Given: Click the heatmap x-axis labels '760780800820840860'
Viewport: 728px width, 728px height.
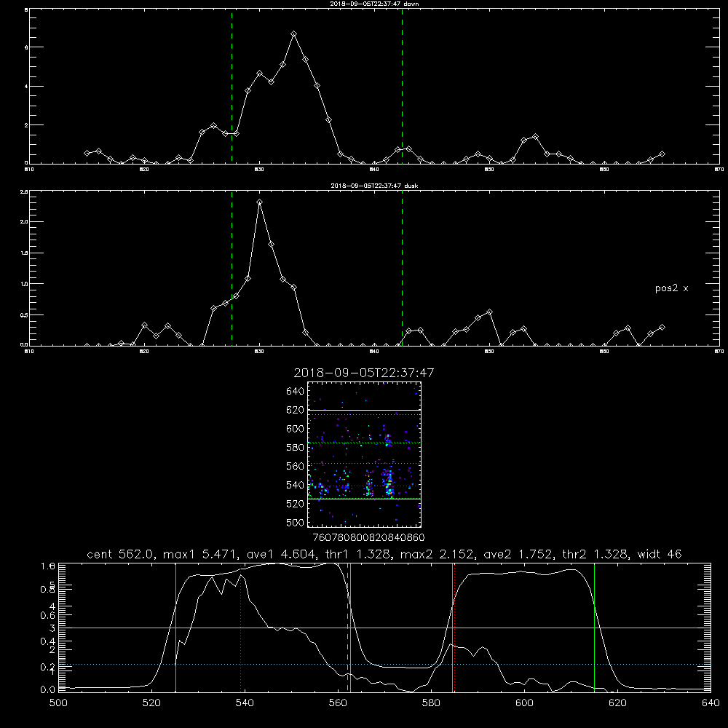Looking at the screenshot, I should click(368, 538).
